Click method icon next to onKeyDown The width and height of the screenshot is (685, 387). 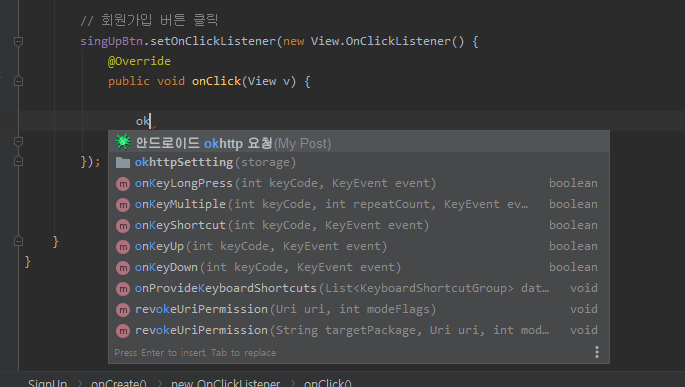123,268
